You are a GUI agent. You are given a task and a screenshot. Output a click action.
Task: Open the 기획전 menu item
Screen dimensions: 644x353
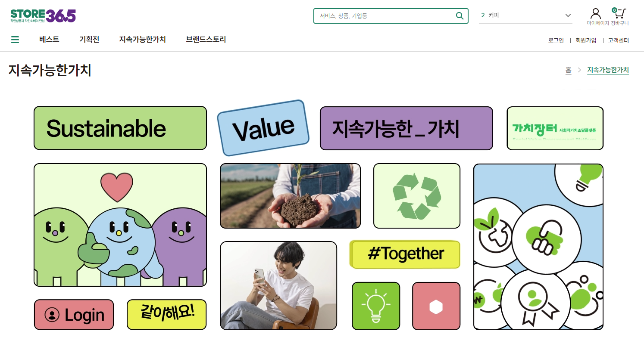(x=89, y=39)
